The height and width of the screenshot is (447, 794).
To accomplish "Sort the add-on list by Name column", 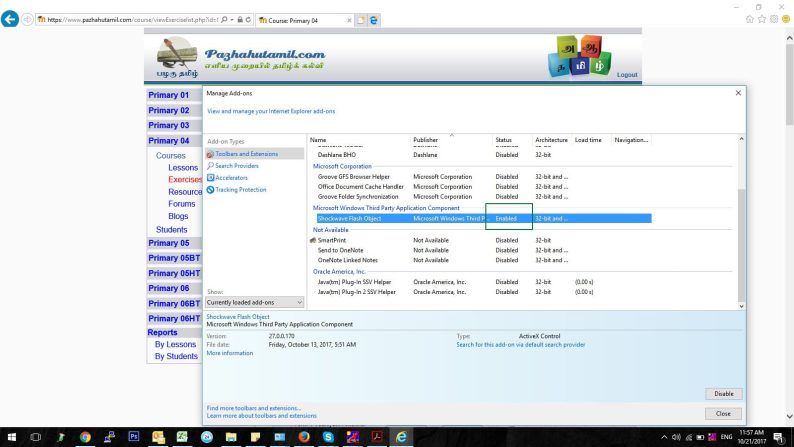I will [319, 140].
